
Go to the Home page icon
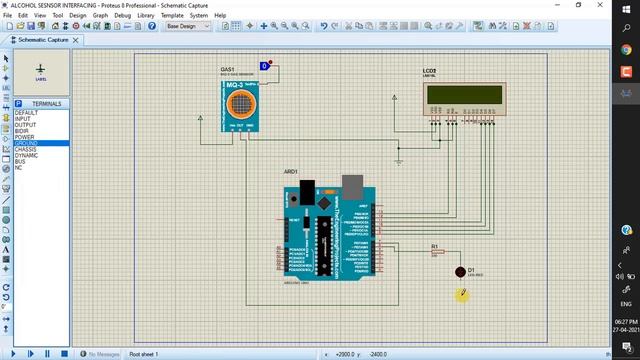[55, 26]
